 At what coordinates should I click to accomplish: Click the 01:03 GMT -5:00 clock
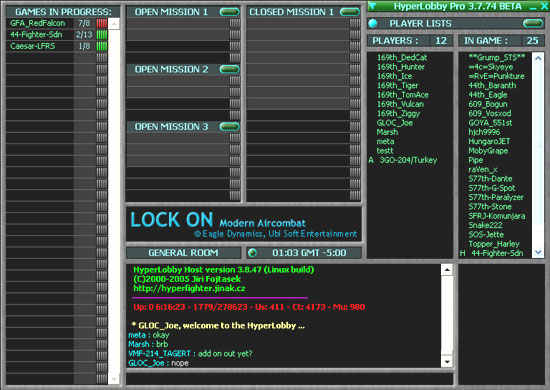pos(309,253)
